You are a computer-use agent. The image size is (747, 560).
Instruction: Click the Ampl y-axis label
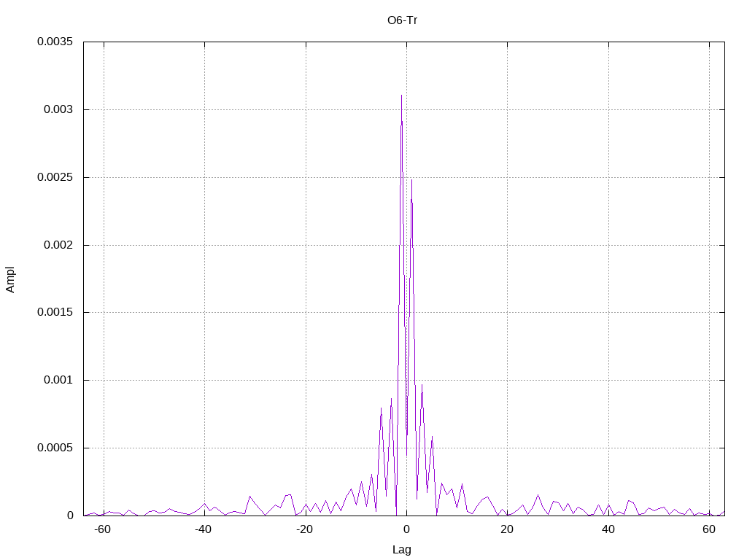pyautogui.click(x=10, y=279)
